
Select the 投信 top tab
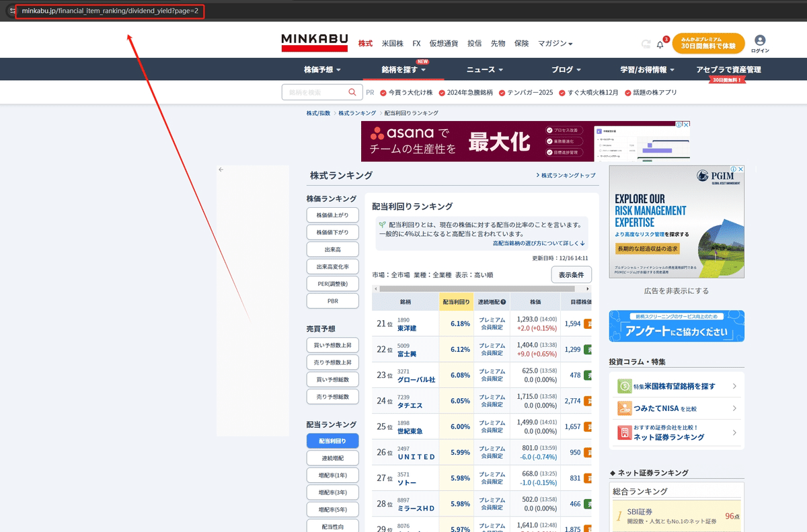[475, 43]
